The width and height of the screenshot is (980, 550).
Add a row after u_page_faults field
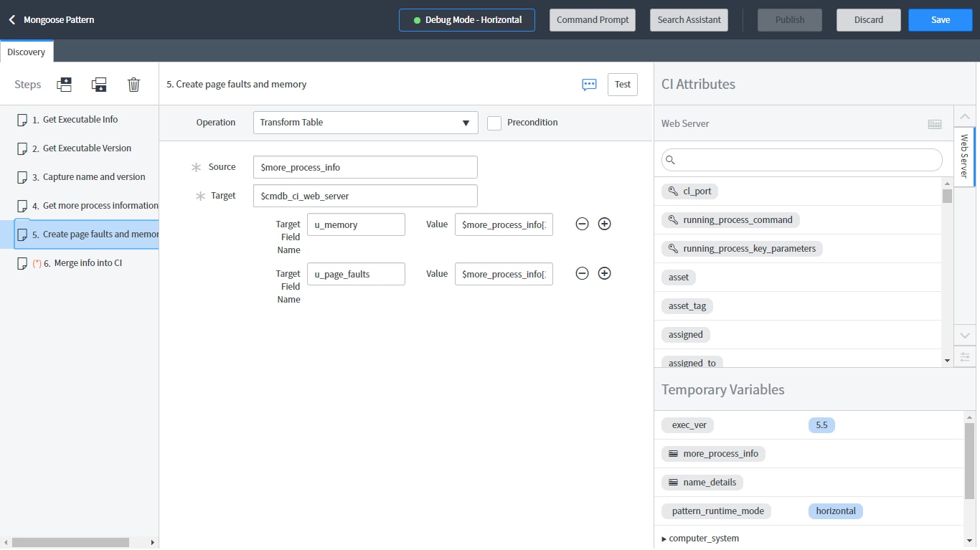pyautogui.click(x=605, y=273)
